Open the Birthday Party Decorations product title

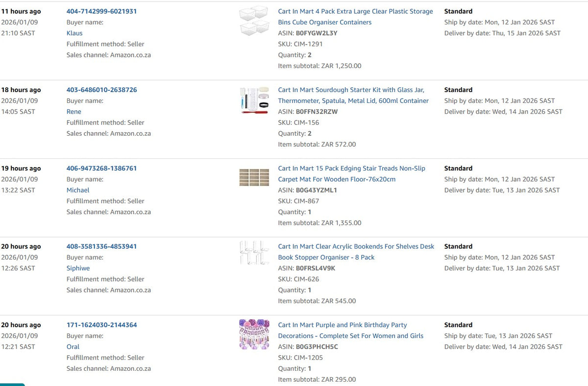[x=350, y=330]
